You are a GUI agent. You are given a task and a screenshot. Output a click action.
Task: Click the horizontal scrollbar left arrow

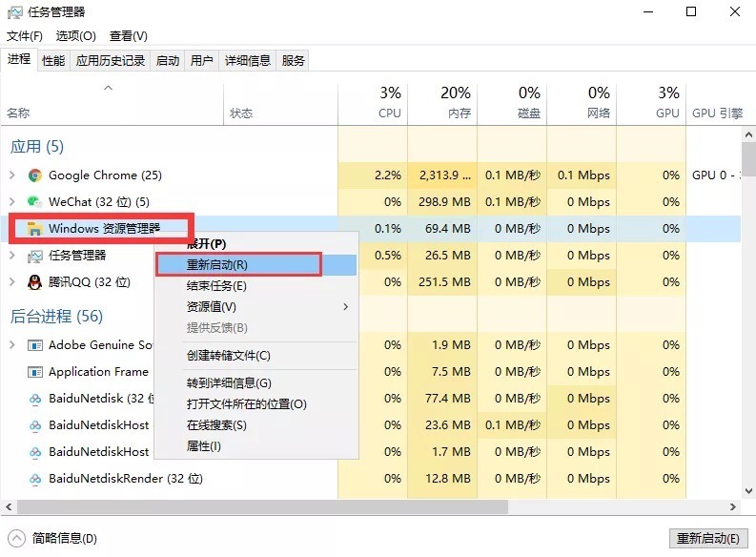[x=9, y=506]
